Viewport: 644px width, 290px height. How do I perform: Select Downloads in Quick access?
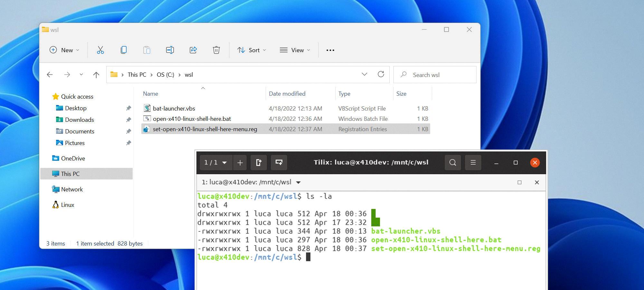[79, 120]
